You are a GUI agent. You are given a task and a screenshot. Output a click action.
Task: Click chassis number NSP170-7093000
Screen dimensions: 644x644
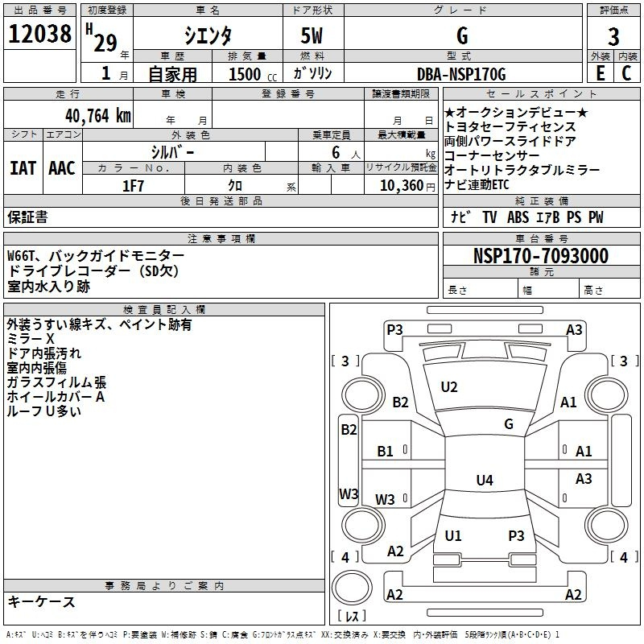(x=540, y=257)
